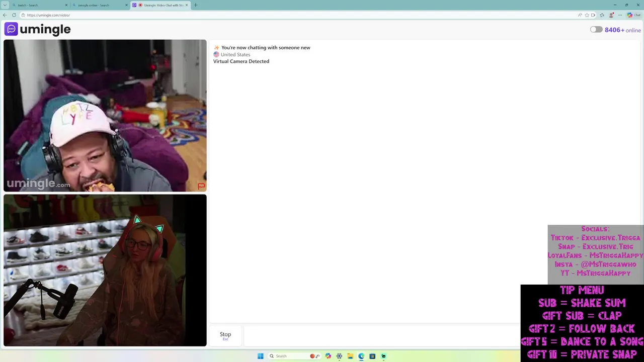Click the umingle logo at page top
This screenshot has height=362, width=644.
pyautogui.click(x=37, y=29)
